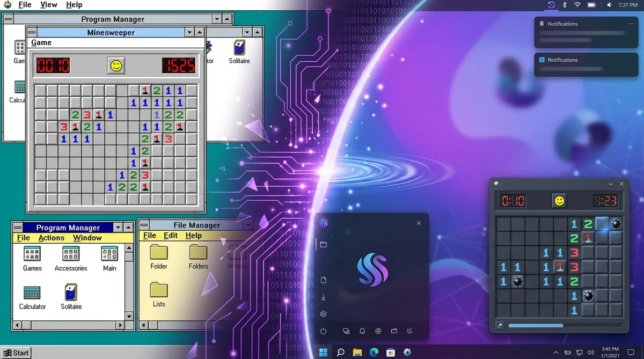Click download icon in dark launcher sidebar
Screen dimensions: 644x359
(324, 297)
